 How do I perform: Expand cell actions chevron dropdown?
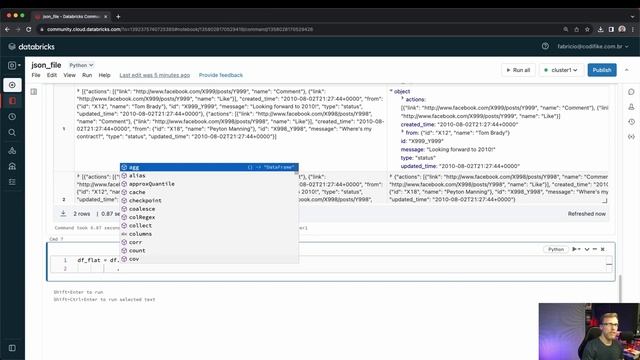pos(587,249)
